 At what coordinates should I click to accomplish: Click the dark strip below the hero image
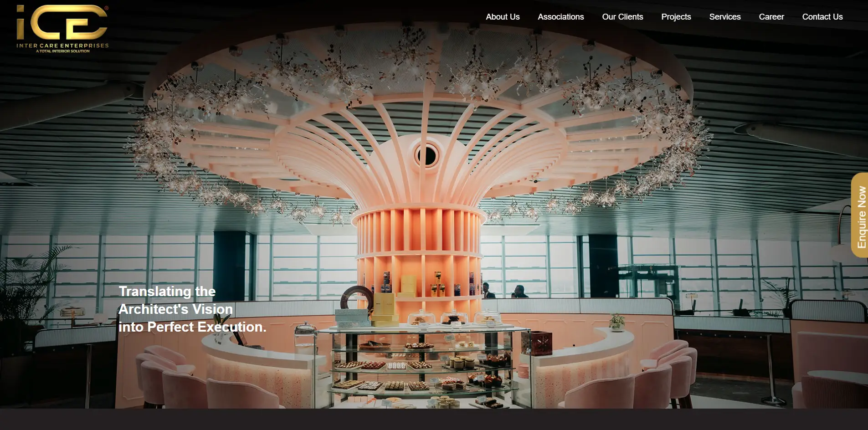(434, 420)
